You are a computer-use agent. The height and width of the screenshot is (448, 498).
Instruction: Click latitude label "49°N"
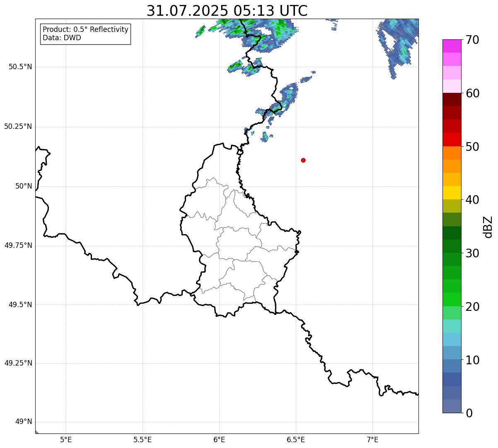tap(24, 422)
